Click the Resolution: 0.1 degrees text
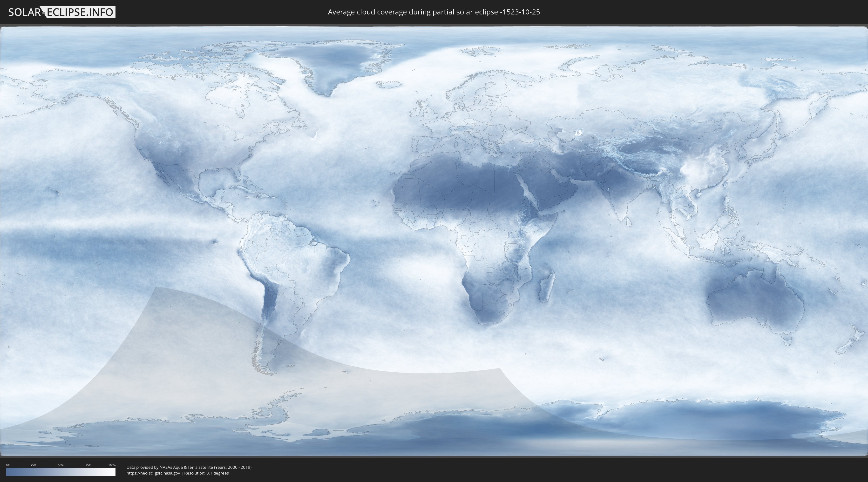 pyautogui.click(x=206, y=473)
